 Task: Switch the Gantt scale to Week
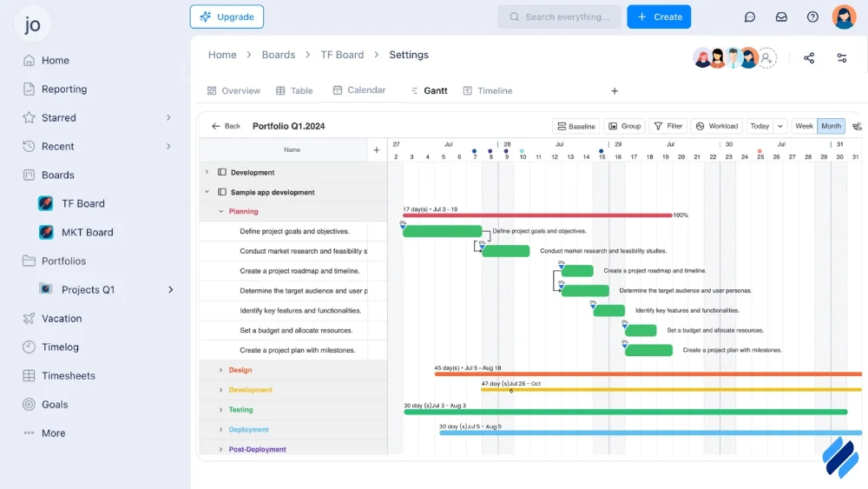804,126
